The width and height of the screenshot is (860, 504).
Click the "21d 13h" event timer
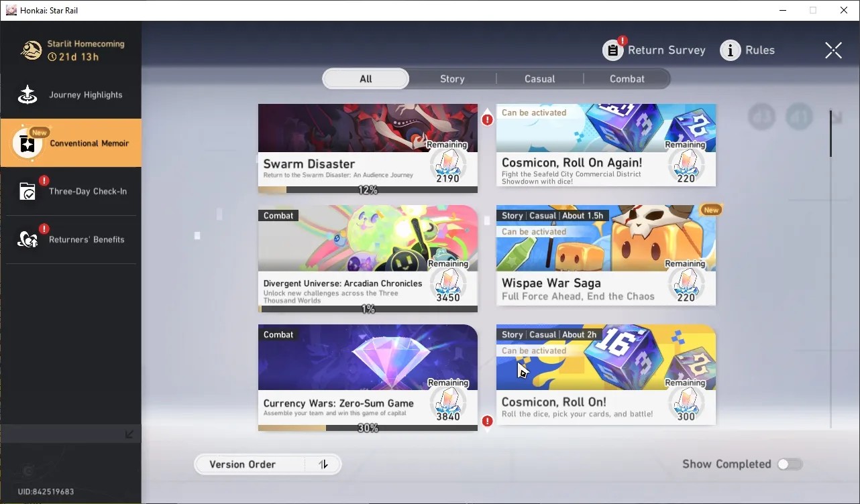coord(79,57)
